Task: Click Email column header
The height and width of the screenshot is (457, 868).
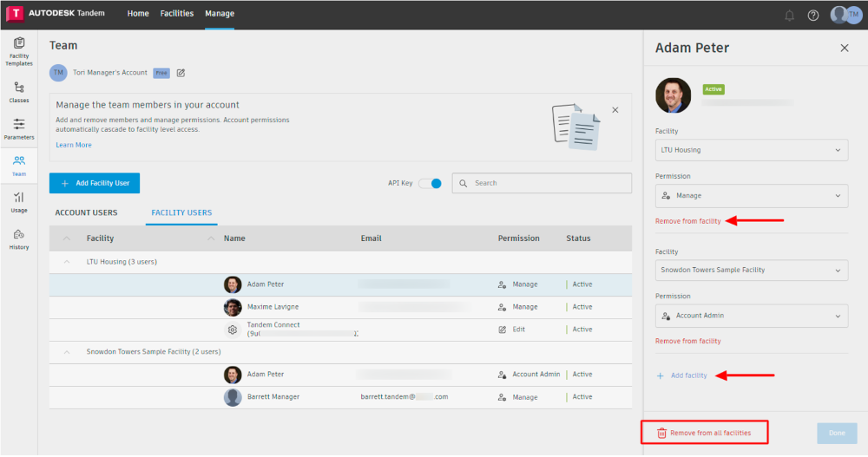Action: [371, 238]
